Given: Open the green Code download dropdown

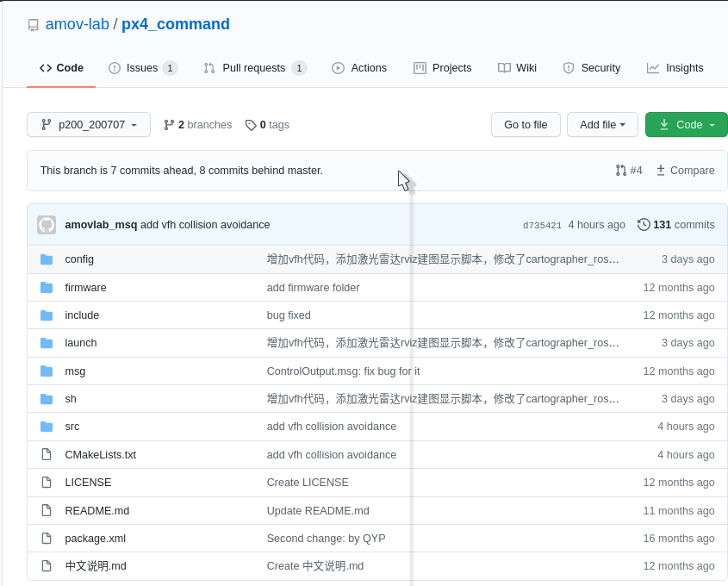Looking at the screenshot, I should [x=688, y=124].
